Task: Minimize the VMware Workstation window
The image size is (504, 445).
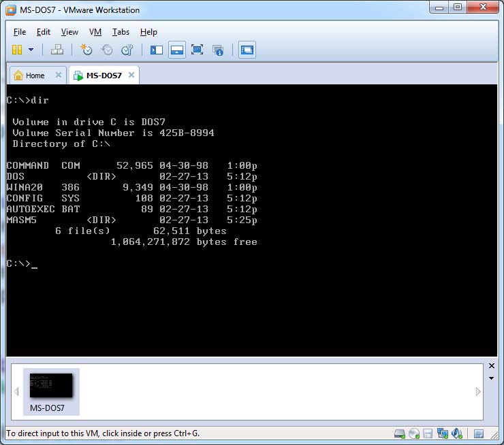Action: pos(439,7)
